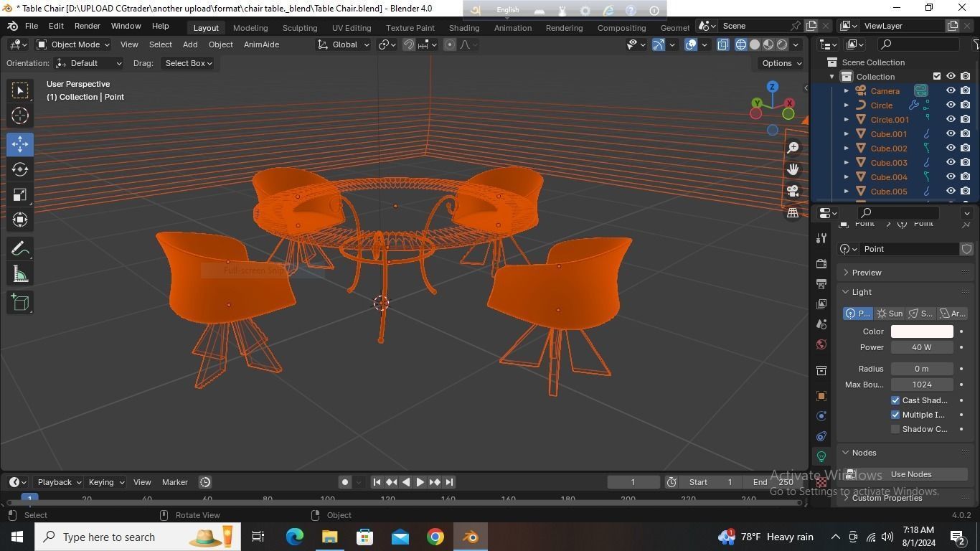
Task: Open the Render properties tab
Action: click(x=821, y=264)
